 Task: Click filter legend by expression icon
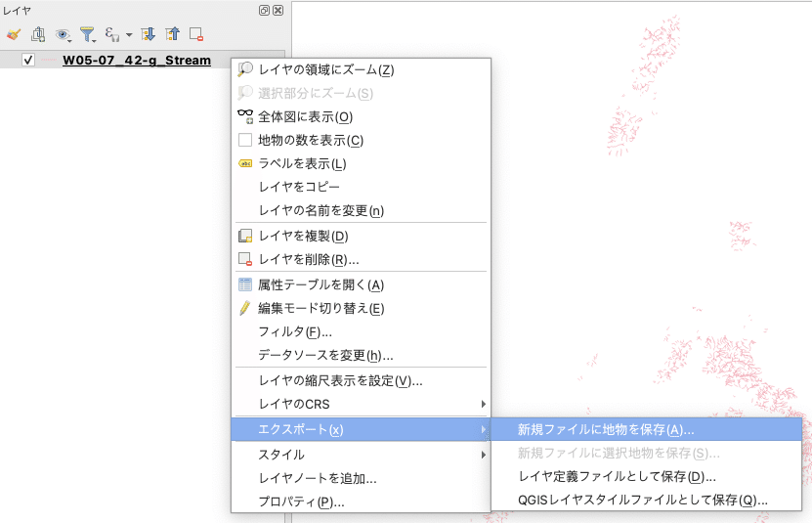tap(111, 35)
